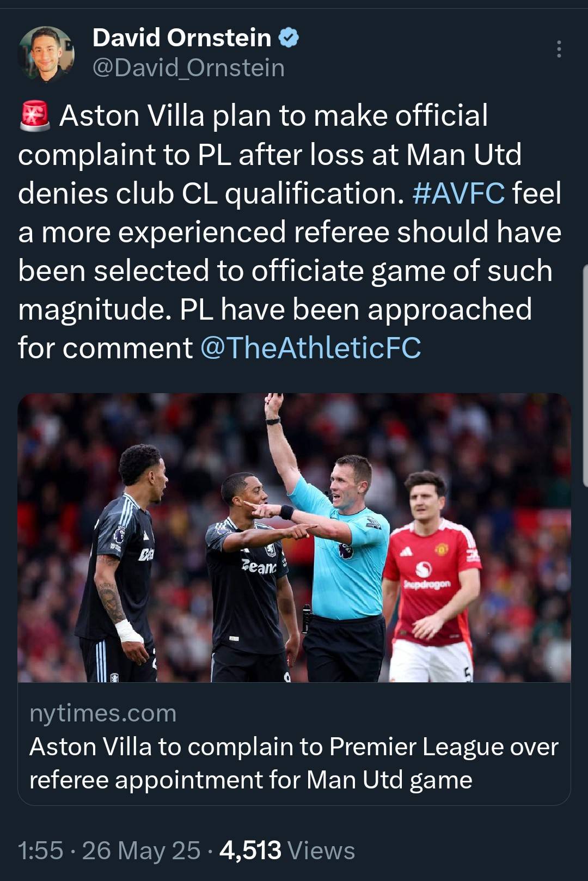588x881 pixels.
Task: Tap the red siren emoji
Action: (x=35, y=115)
